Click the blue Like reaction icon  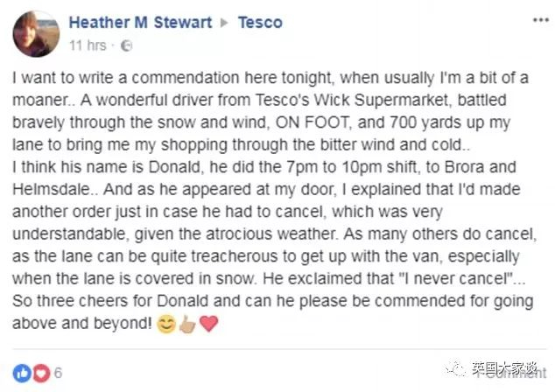(22, 373)
